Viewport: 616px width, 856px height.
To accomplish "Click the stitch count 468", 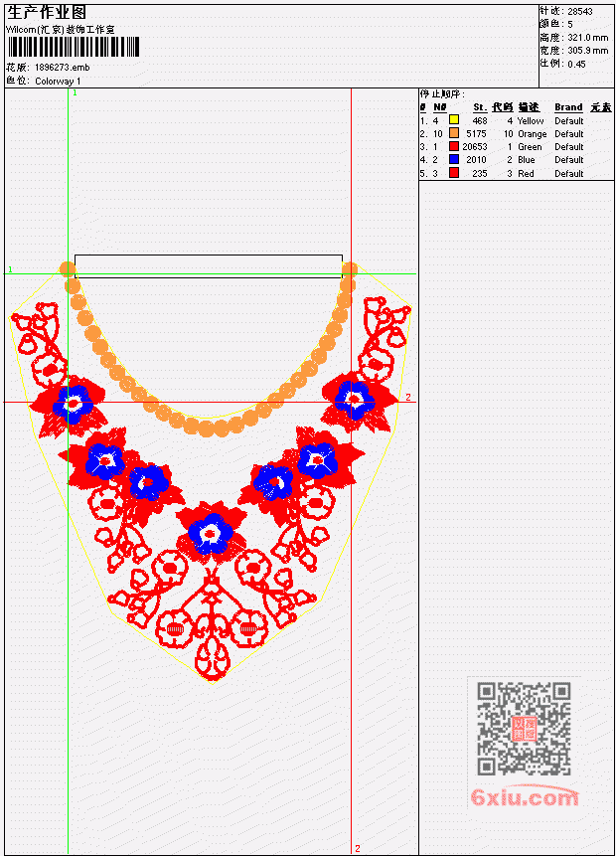I will pos(480,120).
